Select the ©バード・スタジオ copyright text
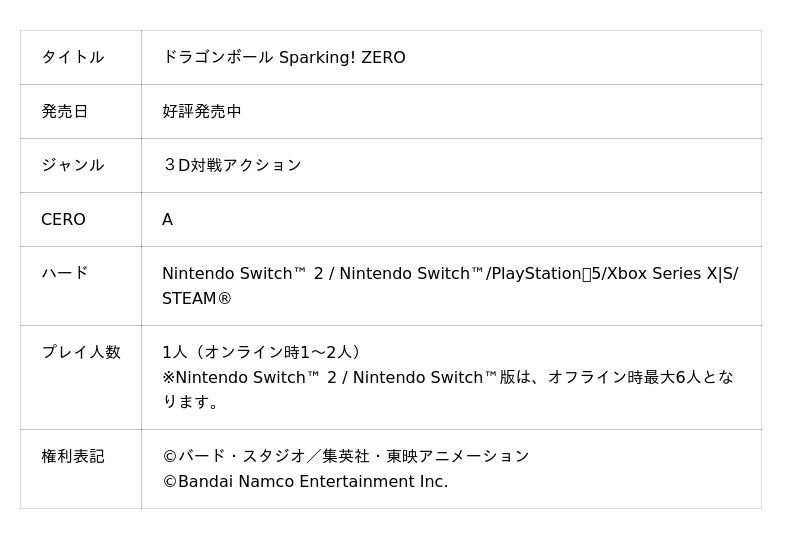The height and width of the screenshot is (539, 800). coord(234,456)
